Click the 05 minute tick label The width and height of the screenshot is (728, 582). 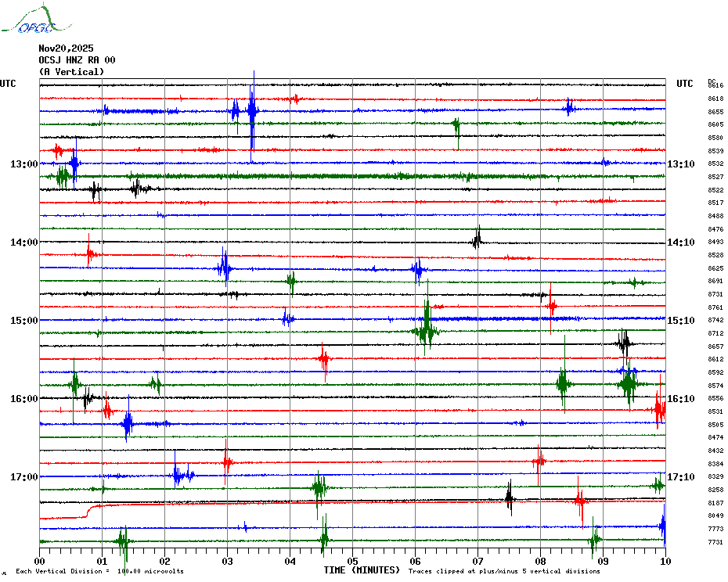352,561
